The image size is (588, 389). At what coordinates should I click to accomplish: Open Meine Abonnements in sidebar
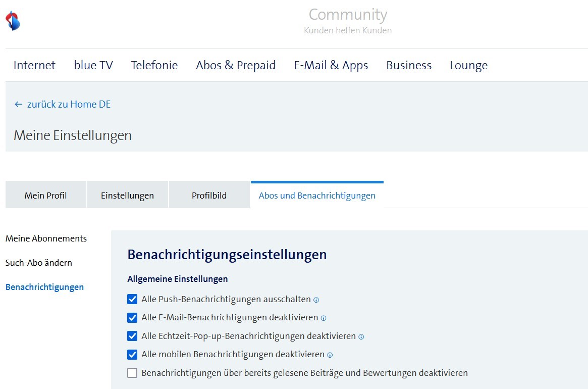46,238
